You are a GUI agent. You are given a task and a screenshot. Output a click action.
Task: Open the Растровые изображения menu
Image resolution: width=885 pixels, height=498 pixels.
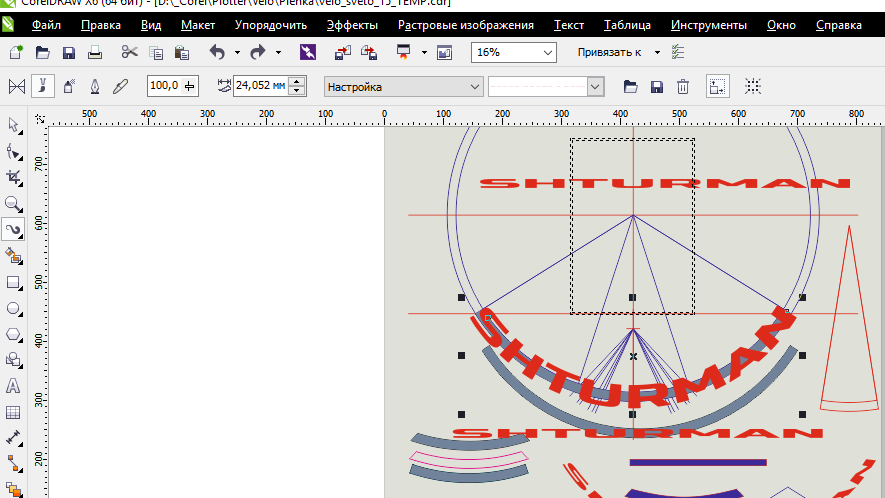pyautogui.click(x=466, y=25)
